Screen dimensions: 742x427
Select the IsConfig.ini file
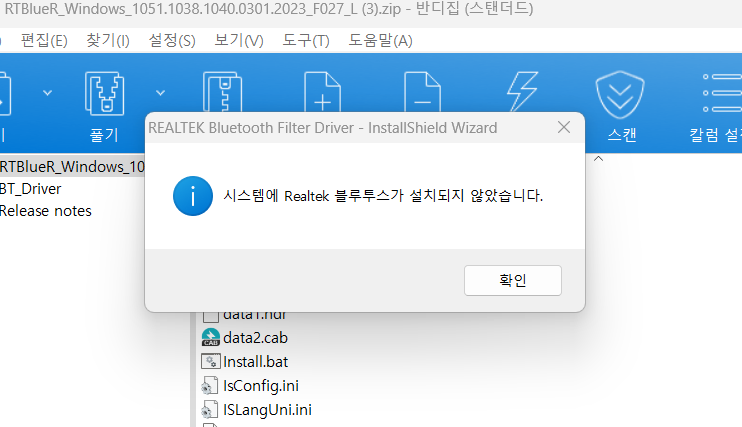(x=261, y=386)
